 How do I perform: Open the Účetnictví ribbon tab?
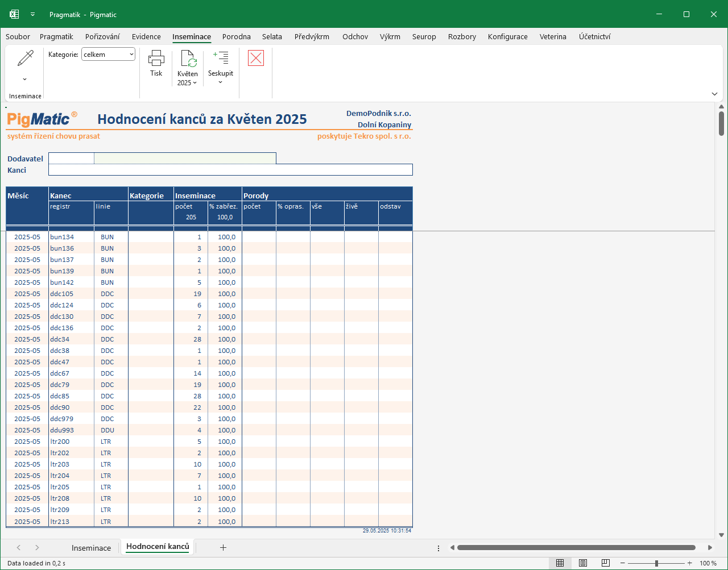tap(595, 36)
